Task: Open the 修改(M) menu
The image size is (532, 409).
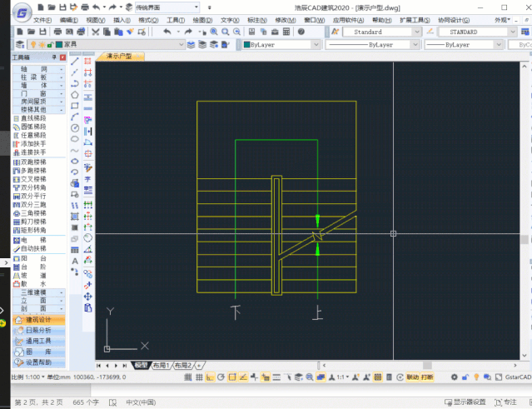Action: (x=286, y=20)
